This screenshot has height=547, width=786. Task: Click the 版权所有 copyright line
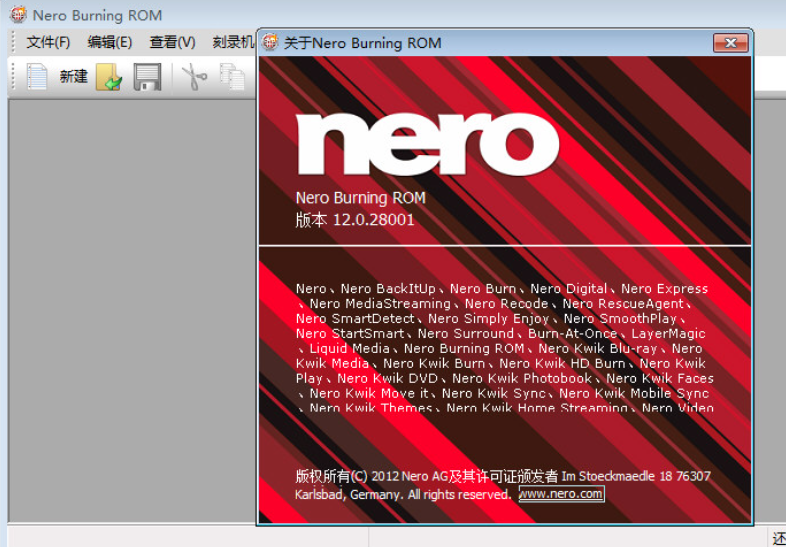click(x=502, y=476)
